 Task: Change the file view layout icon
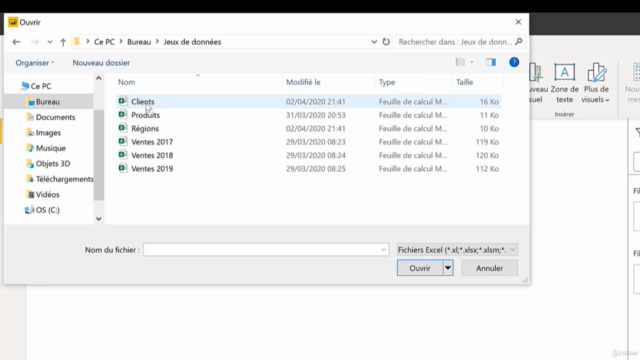point(460,62)
